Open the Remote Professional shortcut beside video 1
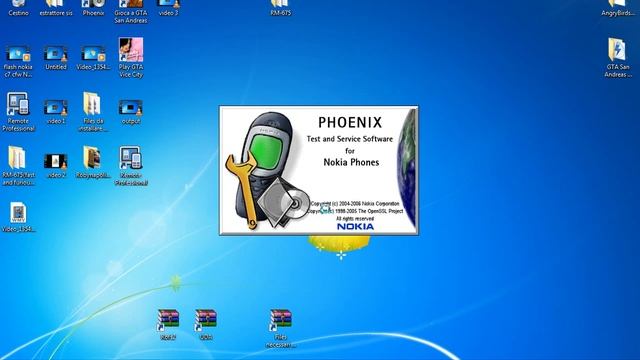The height and width of the screenshot is (360, 640). tap(18, 112)
